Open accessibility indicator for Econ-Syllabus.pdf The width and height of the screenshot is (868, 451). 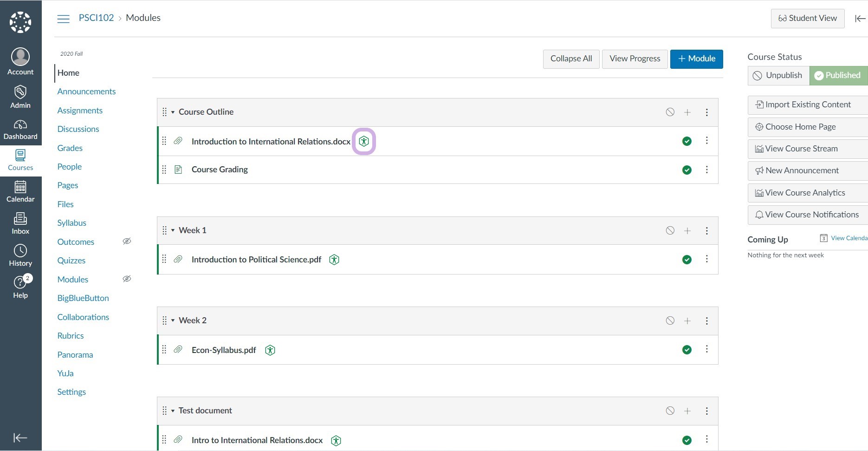point(270,350)
